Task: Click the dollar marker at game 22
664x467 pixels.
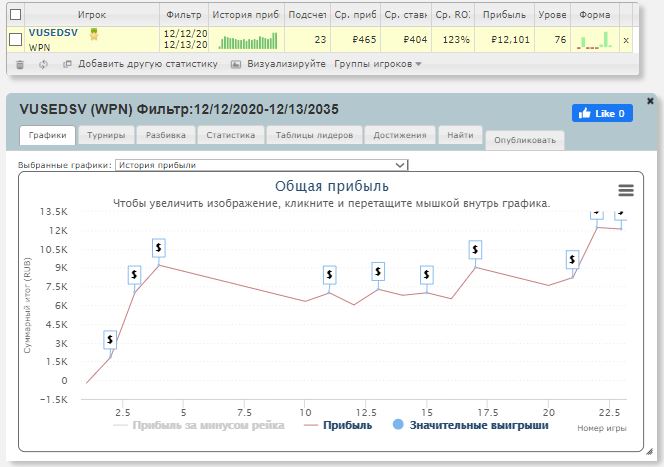Action: click(x=597, y=214)
